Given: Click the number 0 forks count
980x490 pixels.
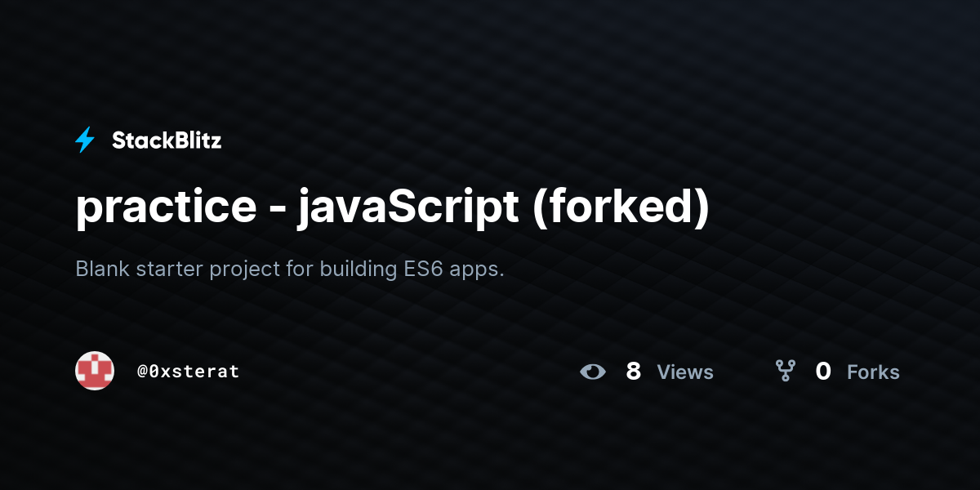Looking at the screenshot, I should [823, 372].
